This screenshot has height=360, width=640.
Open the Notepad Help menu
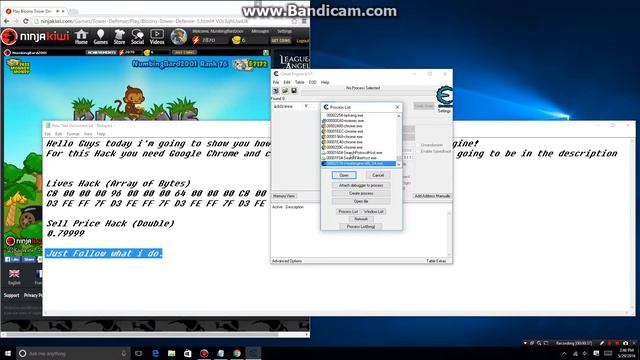click(101, 134)
